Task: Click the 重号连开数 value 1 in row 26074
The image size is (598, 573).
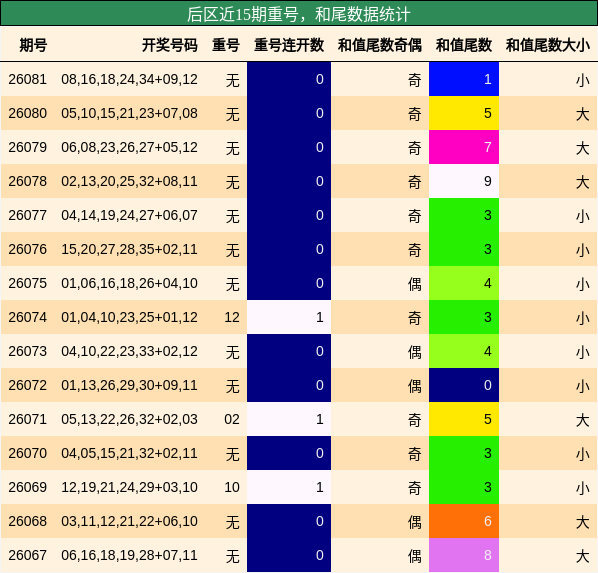Action: point(289,317)
